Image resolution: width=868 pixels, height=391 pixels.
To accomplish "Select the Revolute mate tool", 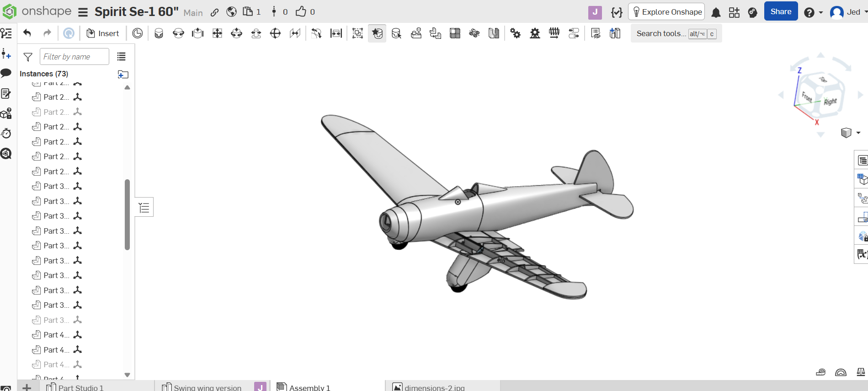I will point(178,33).
